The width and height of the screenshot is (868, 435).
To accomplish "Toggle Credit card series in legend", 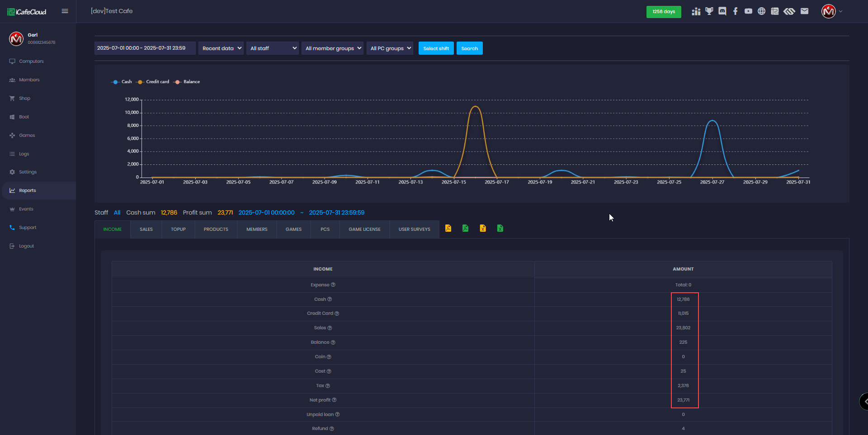I will [x=153, y=82].
